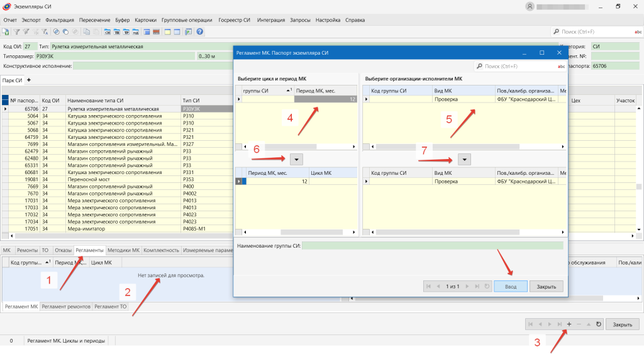Select the Регламент МК bottom tab
The image size is (644, 359).
click(21, 306)
